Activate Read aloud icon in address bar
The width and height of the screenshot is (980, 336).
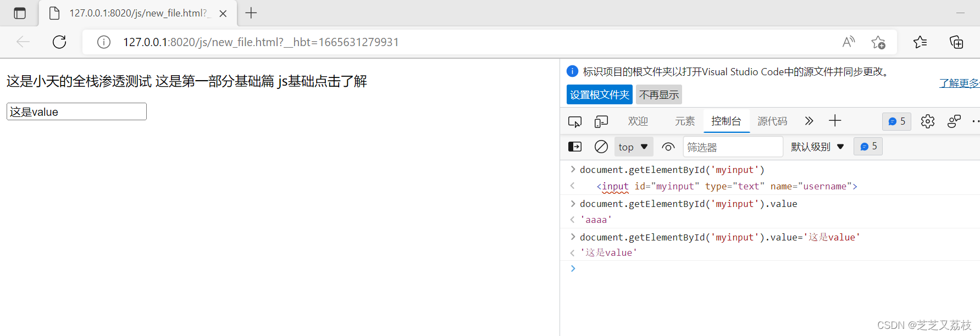[x=849, y=42]
